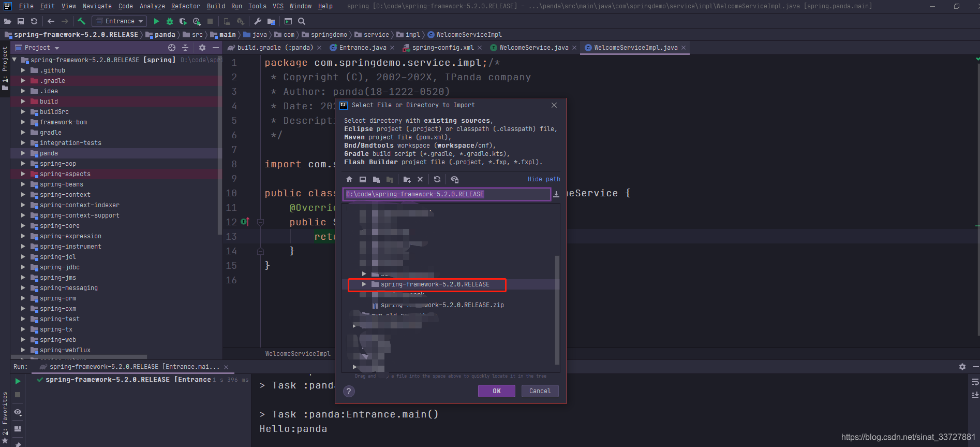This screenshot has width=980, height=447.
Task: Expand the buildSrc folder
Action: (23, 112)
